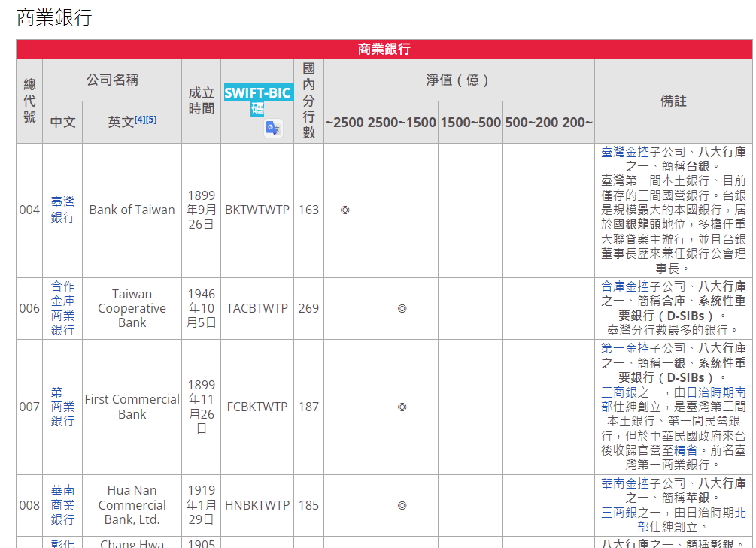Click the 公司名稱 column header

(x=112, y=80)
